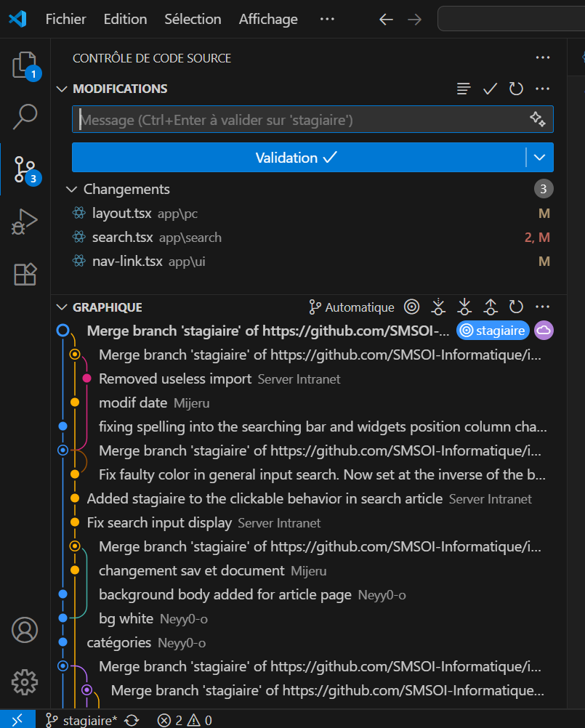Collapse the GRAPHIQUE section
Image resolution: width=585 pixels, height=728 pixels.
61,307
